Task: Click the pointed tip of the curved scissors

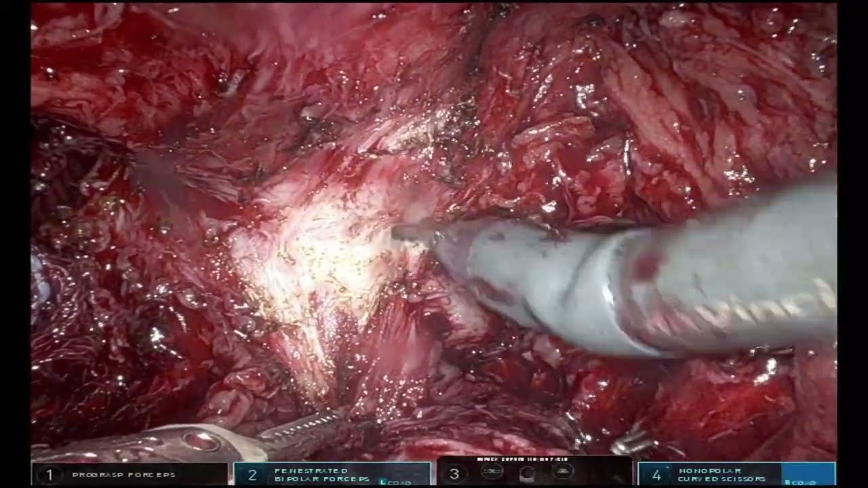Action: pyautogui.click(x=397, y=232)
